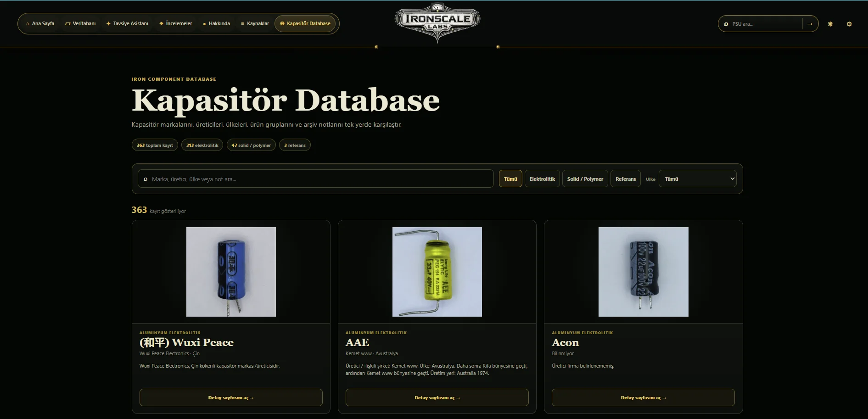Select the İncelemeler nav item
Screen dimensions: 868x419
pyautogui.click(x=176, y=23)
